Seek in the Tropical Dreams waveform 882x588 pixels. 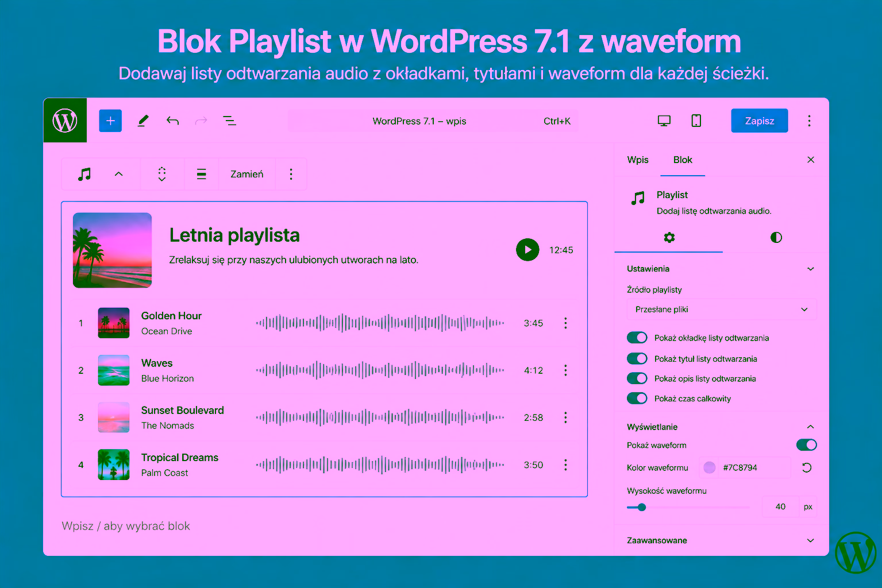pyautogui.click(x=380, y=465)
